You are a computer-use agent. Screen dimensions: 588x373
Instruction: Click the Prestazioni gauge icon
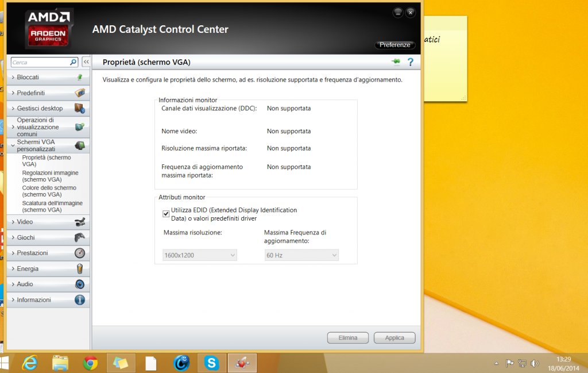(x=80, y=253)
